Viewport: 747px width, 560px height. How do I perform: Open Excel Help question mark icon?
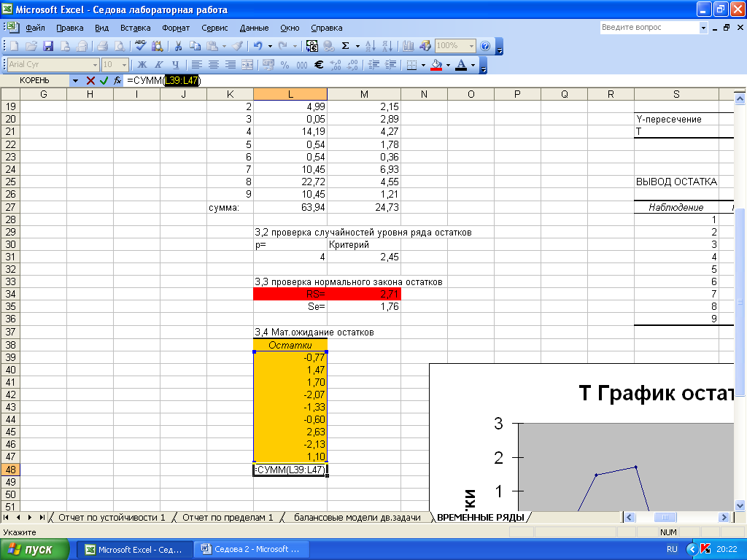(x=485, y=46)
